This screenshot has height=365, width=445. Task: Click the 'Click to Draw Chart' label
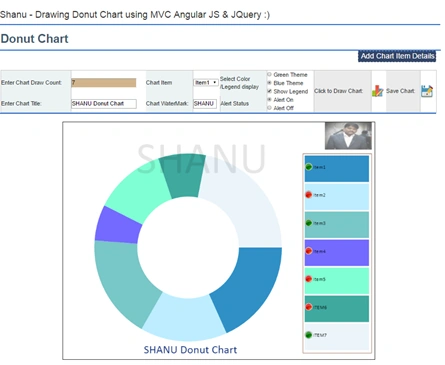point(338,91)
